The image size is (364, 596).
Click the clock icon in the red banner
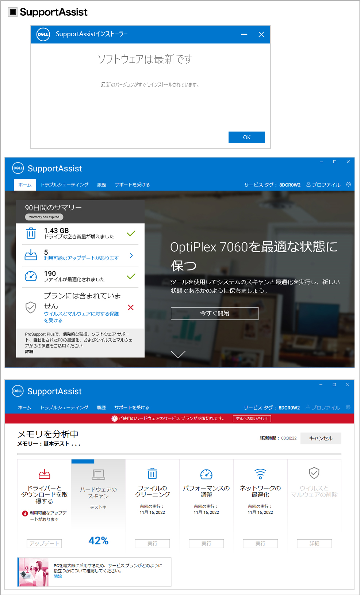(115, 419)
